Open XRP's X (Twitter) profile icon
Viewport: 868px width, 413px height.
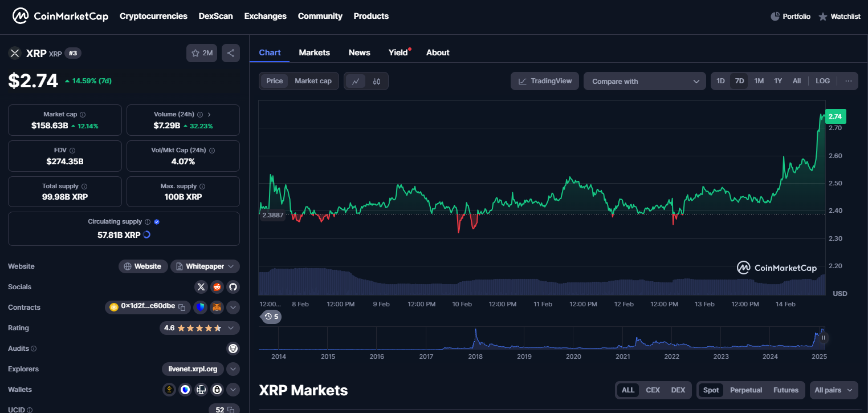click(201, 286)
